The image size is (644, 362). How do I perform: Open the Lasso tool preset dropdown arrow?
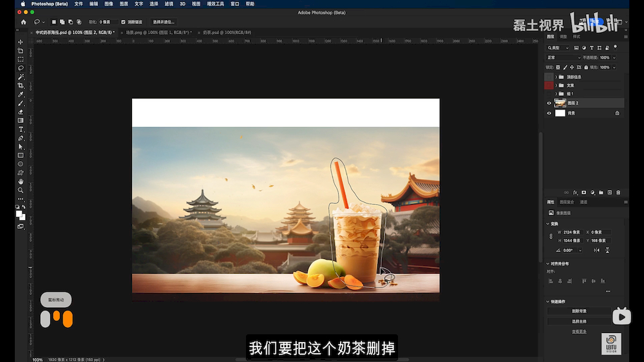point(44,22)
